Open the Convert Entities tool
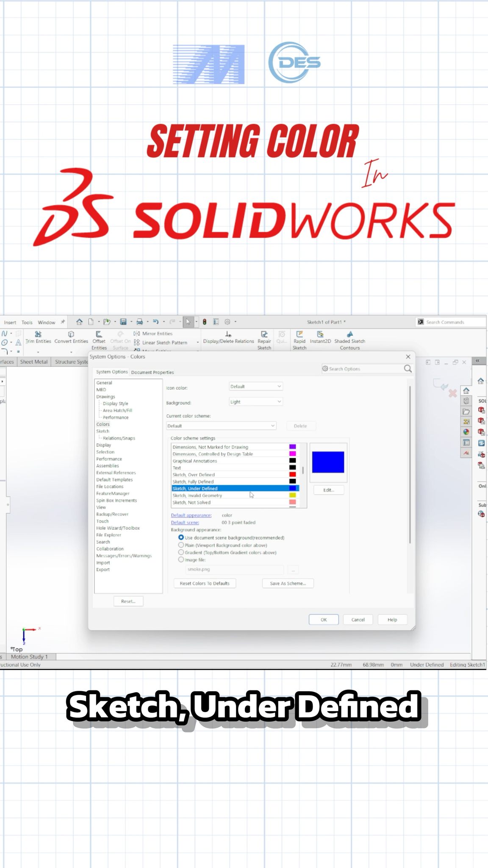 point(71,337)
